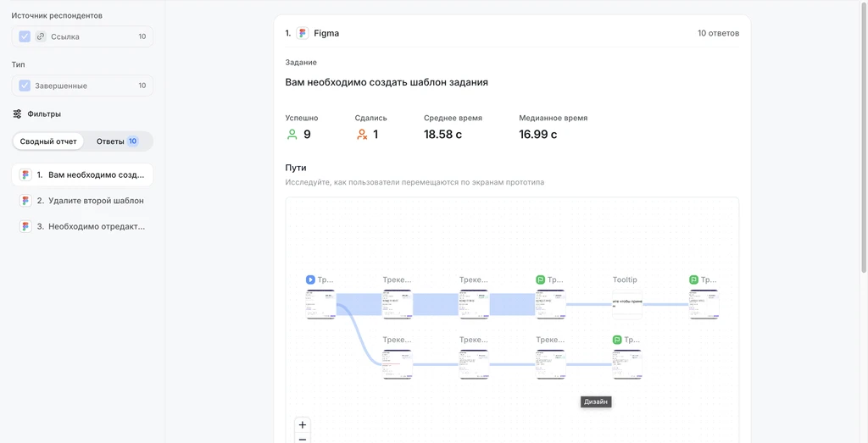868x443 pixels.
Task: Click the page vertical scrollbar
Action: [864, 136]
